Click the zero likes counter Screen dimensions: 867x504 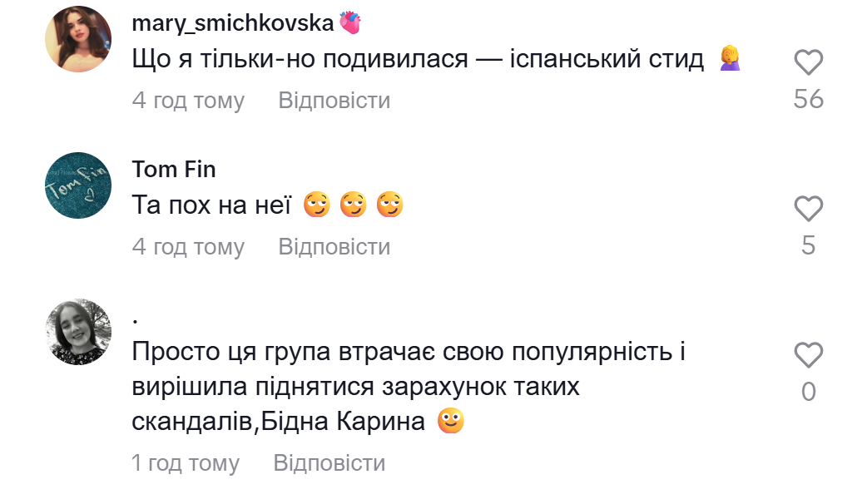tap(808, 392)
